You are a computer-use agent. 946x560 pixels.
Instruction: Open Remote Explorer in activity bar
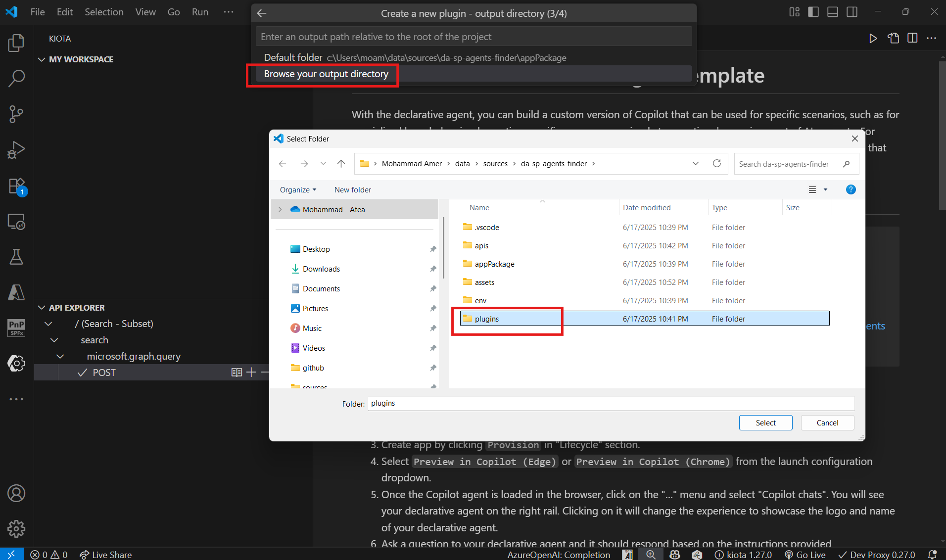(x=16, y=222)
